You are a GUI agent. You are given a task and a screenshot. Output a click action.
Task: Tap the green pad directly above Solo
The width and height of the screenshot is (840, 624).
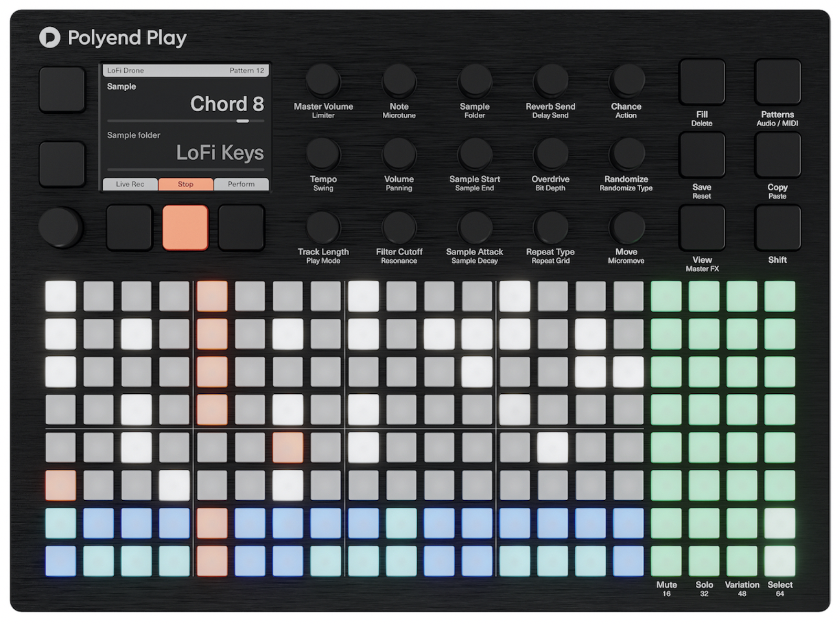tap(704, 561)
